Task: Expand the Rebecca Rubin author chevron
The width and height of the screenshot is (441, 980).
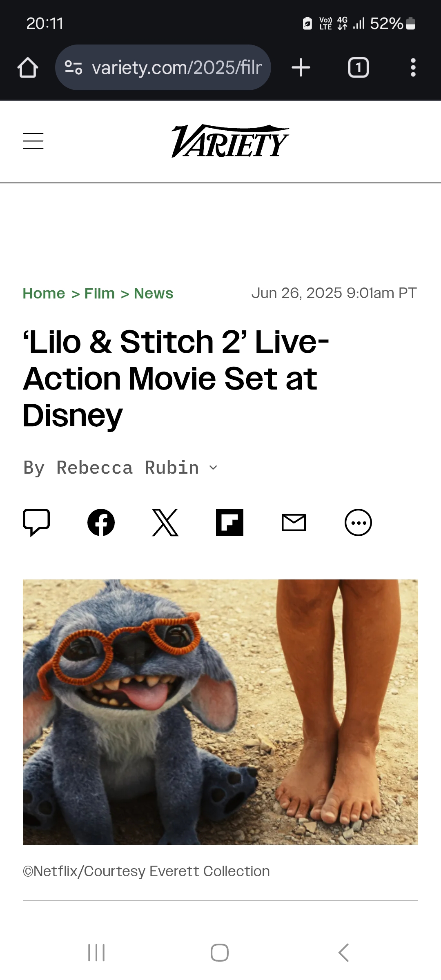Action: [x=213, y=468]
